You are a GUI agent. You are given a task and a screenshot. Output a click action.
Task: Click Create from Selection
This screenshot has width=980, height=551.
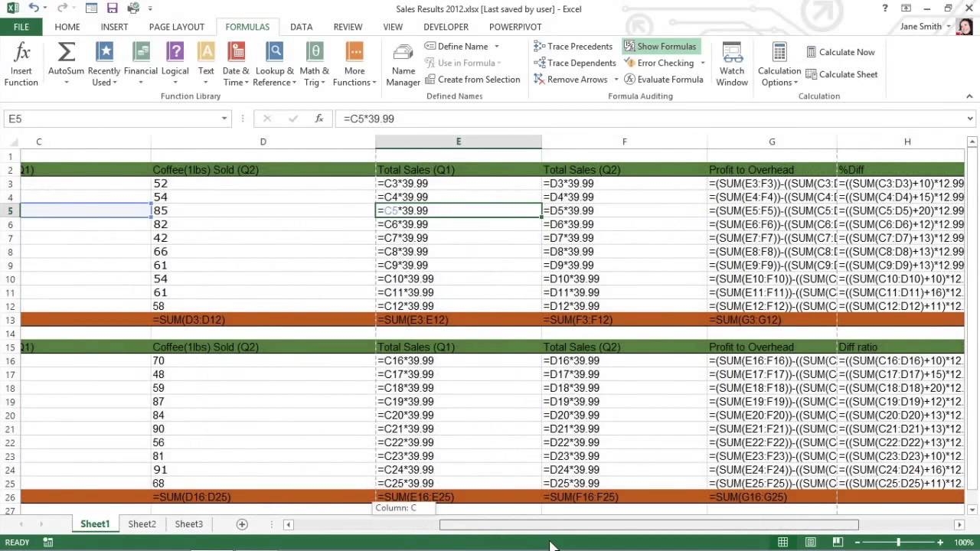472,80
